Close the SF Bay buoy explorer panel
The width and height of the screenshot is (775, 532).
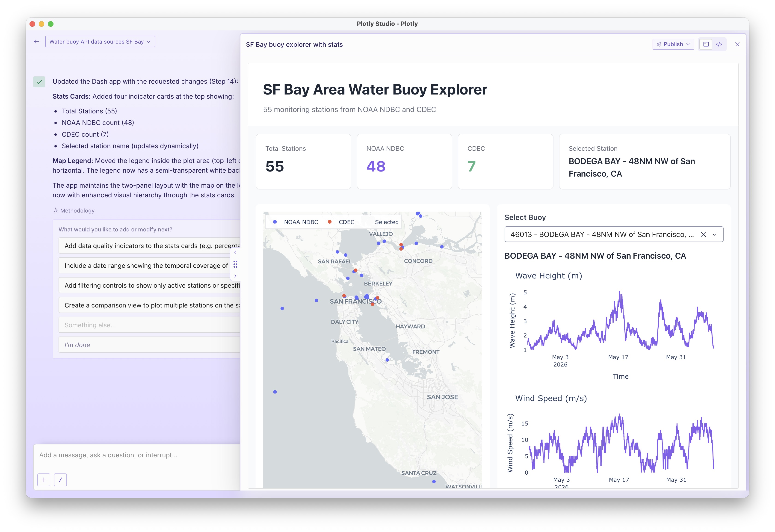click(x=737, y=44)
